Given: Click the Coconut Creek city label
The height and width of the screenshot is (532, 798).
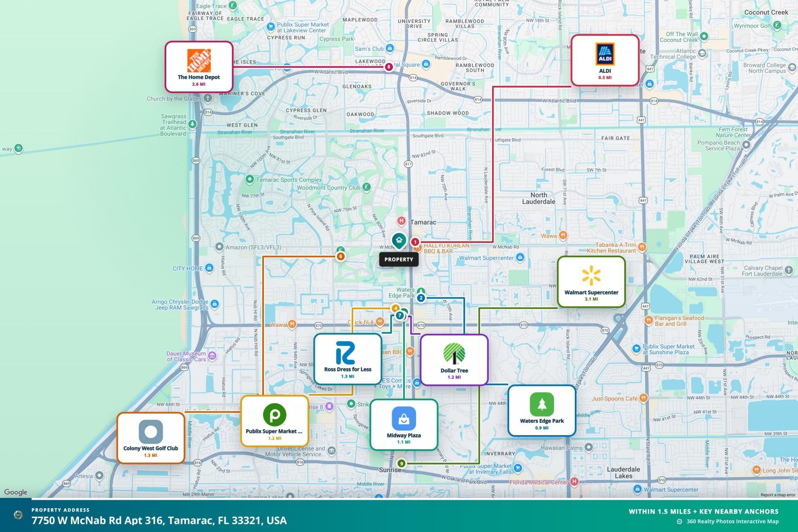Looking at the screenshot, I should click(766, 12).
